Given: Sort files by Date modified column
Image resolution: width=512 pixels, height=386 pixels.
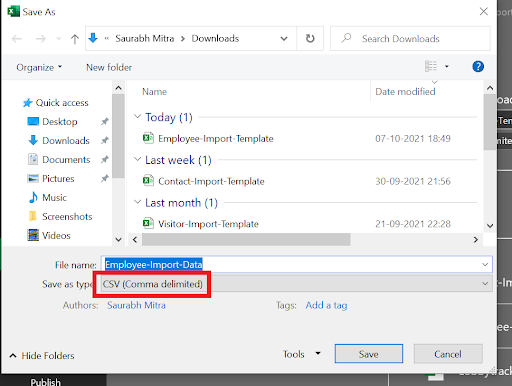Looking at the screenshot, I should [x=405, y=92].
